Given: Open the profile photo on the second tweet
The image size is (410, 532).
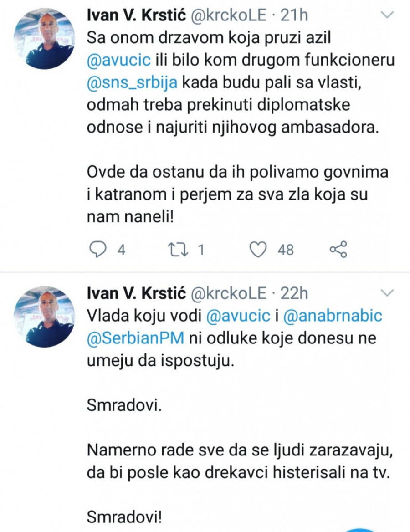Looking at the screenshot, I should (45, 317).
